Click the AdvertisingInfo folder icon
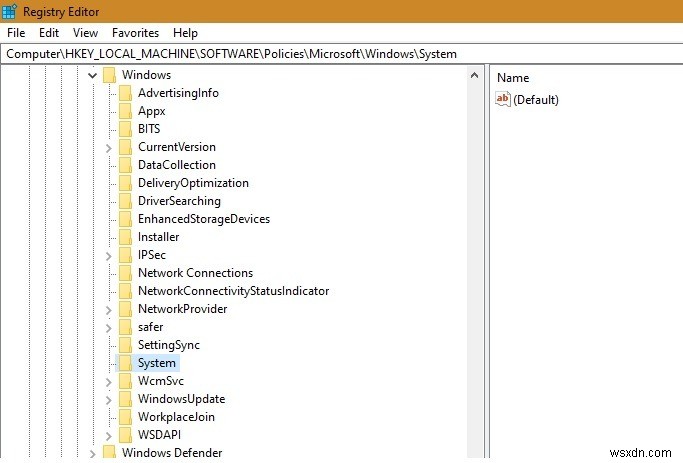 125,93
